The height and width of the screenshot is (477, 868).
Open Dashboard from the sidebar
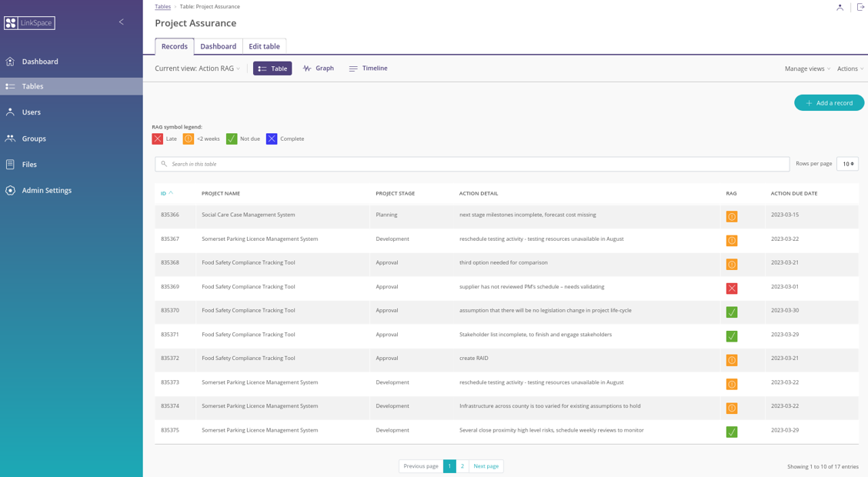pos(40,62)
